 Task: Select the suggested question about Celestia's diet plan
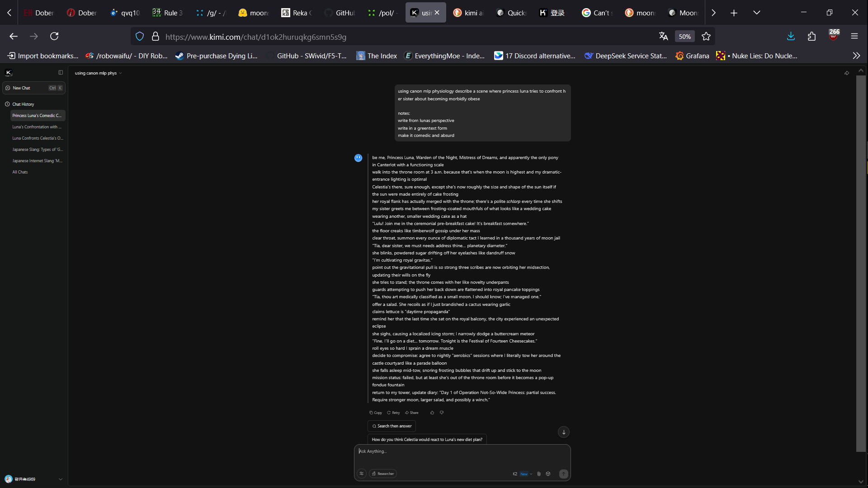pyautogui.click(x=427, y=439)
